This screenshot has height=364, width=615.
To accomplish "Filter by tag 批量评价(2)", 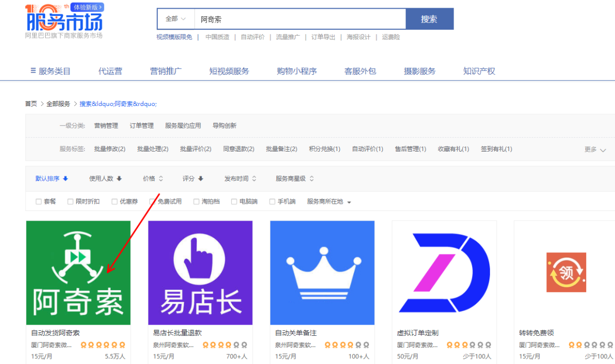I will click(x=196, y=149).
